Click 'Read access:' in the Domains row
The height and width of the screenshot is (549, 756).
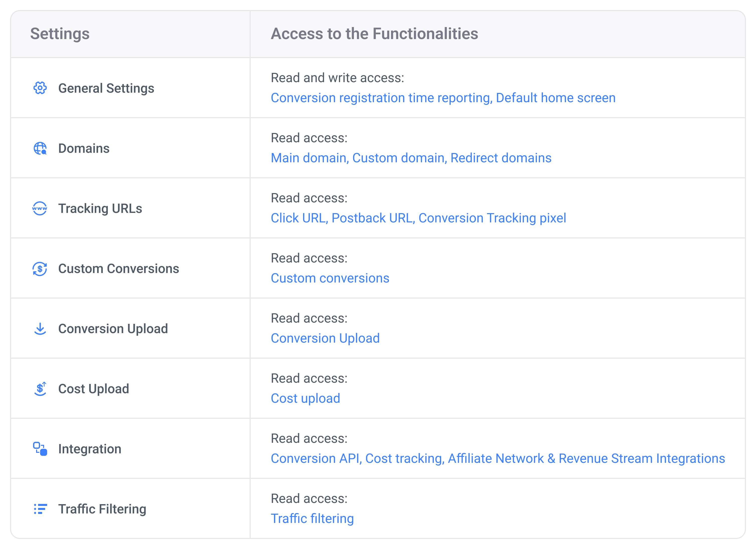click(309, 138)
